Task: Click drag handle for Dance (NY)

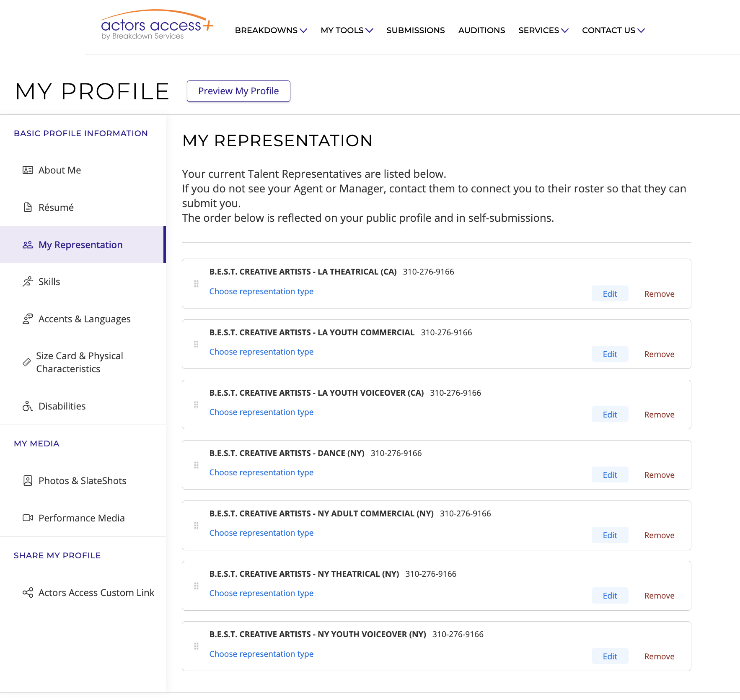Action: (x=196, y=465)
